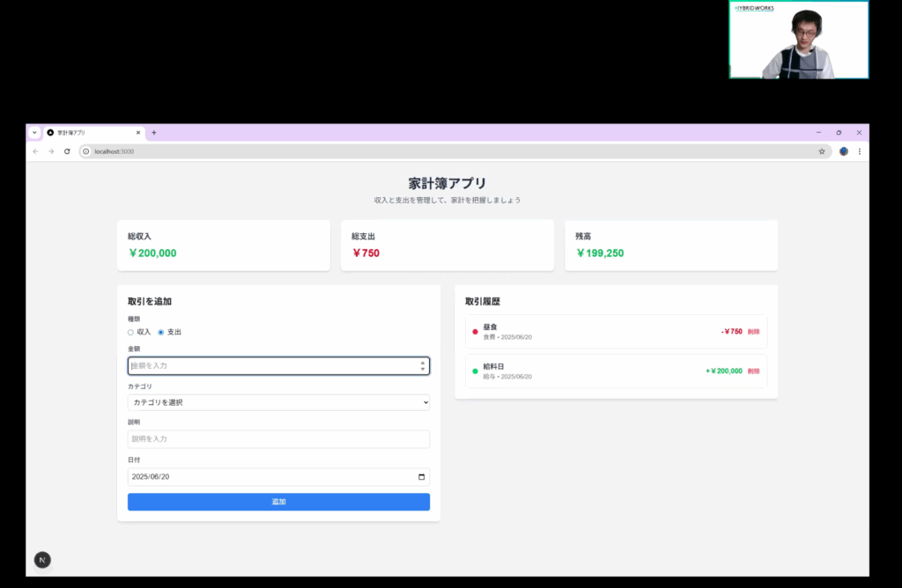The height and width of the screenshot is (588, 902).
Task: Click the 給料日 transaction title
Action: (493, 367)
